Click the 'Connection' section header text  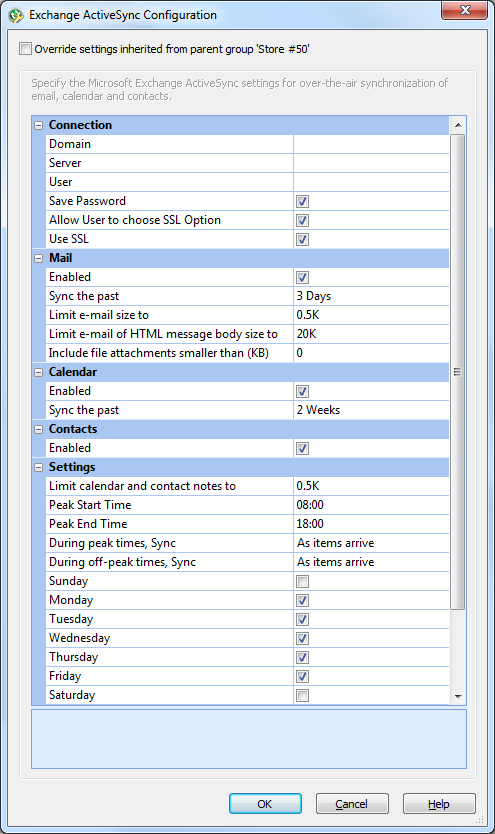(81, 125)
